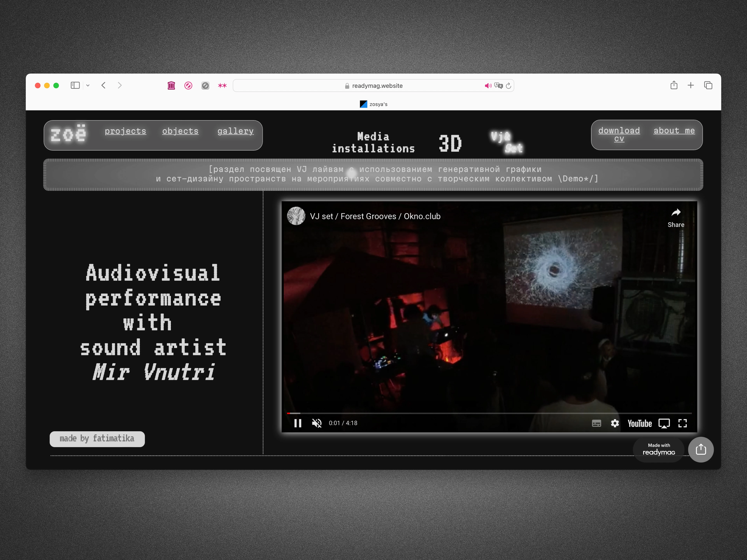Open the projects nav link

(x=125, y=131)
